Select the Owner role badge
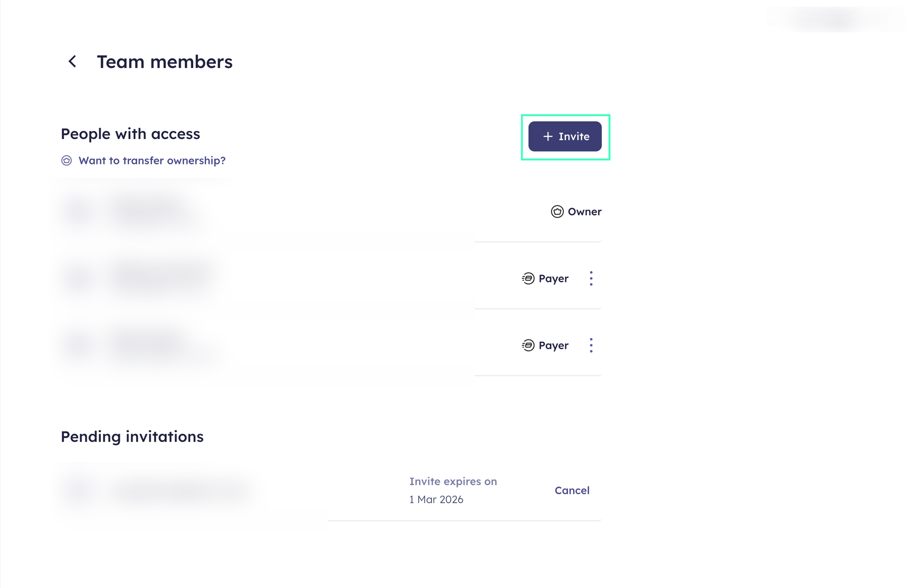 576,211
